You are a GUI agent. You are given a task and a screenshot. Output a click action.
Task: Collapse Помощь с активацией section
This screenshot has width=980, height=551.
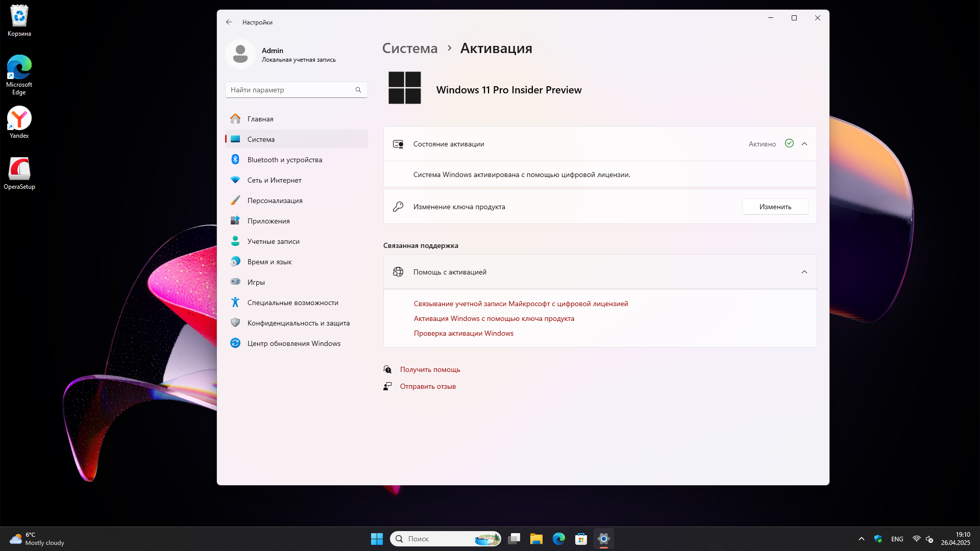coord(804,272)
